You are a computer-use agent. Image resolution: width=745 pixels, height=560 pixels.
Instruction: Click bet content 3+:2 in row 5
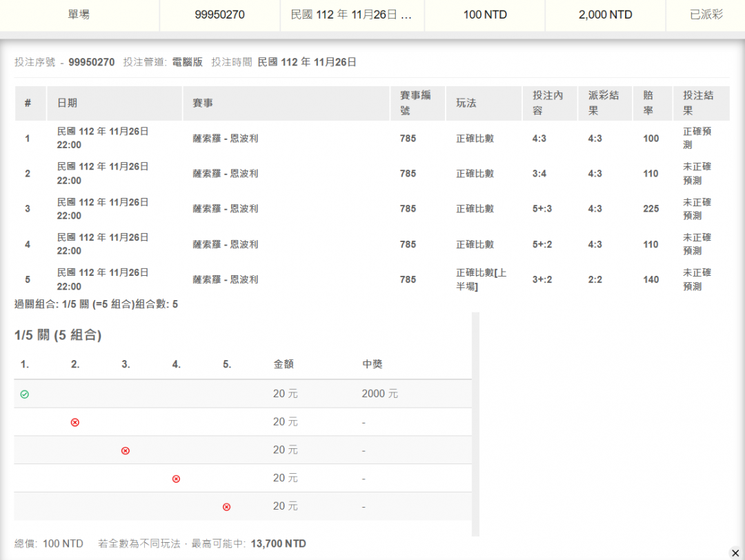pyautogui.click(x=542, y=280)
